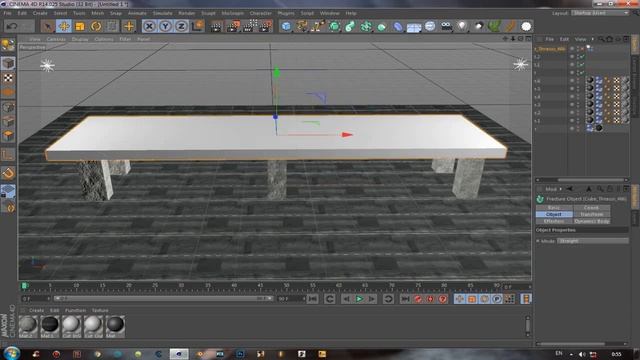The image size is (640, 360).
Task: Select the black second material swatch
Action: pos(50,326)
